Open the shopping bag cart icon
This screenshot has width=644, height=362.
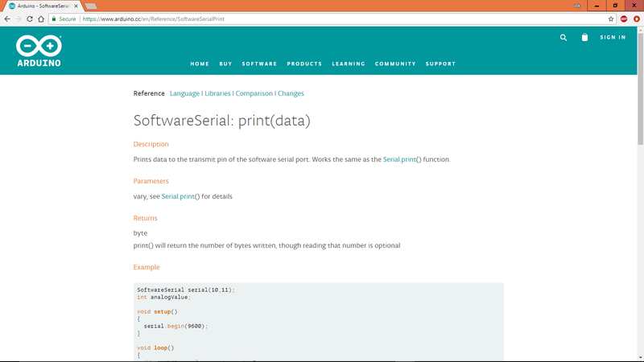pos(585,37)
